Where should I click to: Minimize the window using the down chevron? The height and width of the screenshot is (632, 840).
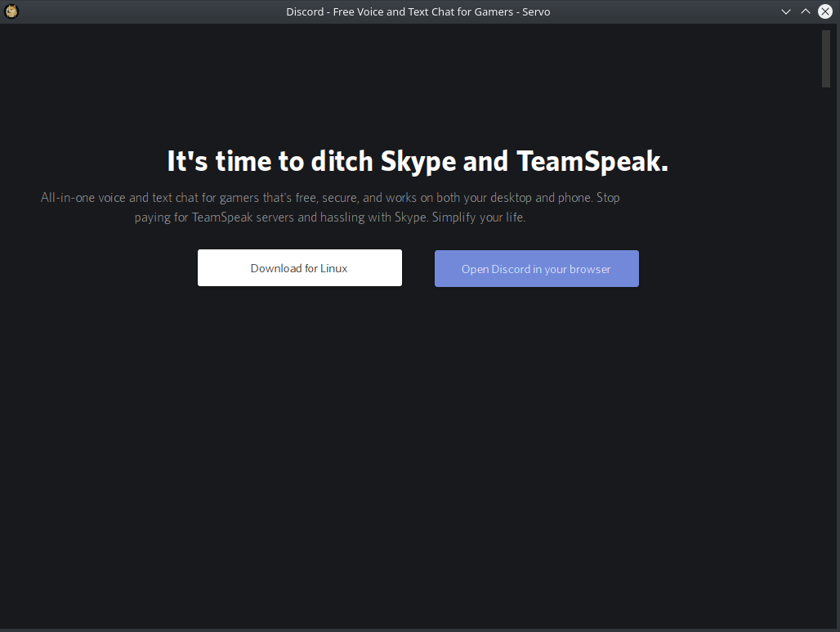pos(786,11)
